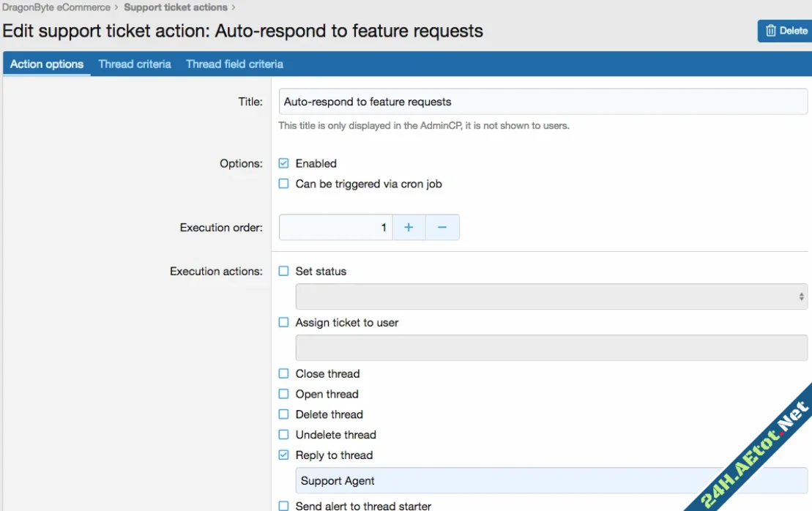Tick the Open thread checkbox
Screen dimensions: 812x511
[284, 394]
